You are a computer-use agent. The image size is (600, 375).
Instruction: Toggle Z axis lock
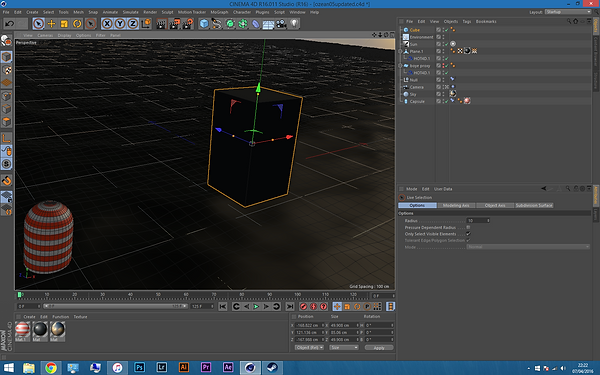[x=132, y=24]
